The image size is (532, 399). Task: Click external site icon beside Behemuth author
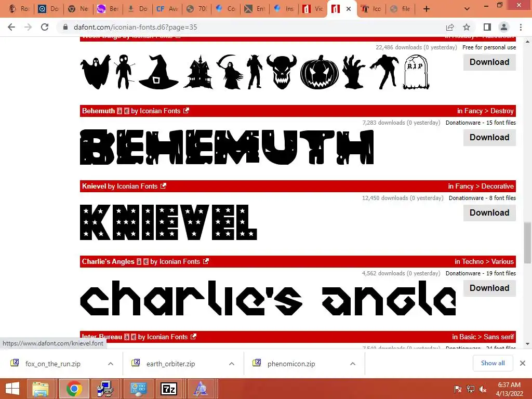187,111
